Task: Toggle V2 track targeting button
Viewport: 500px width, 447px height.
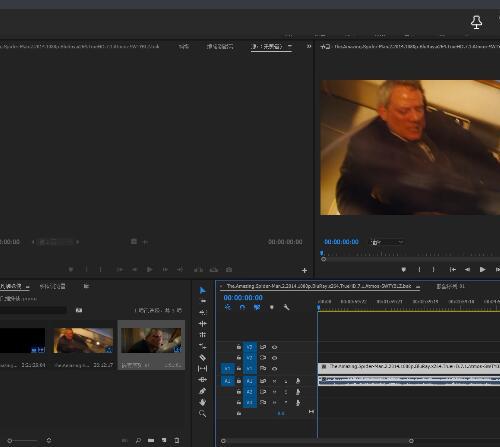Action: click(x=250, y=358)
